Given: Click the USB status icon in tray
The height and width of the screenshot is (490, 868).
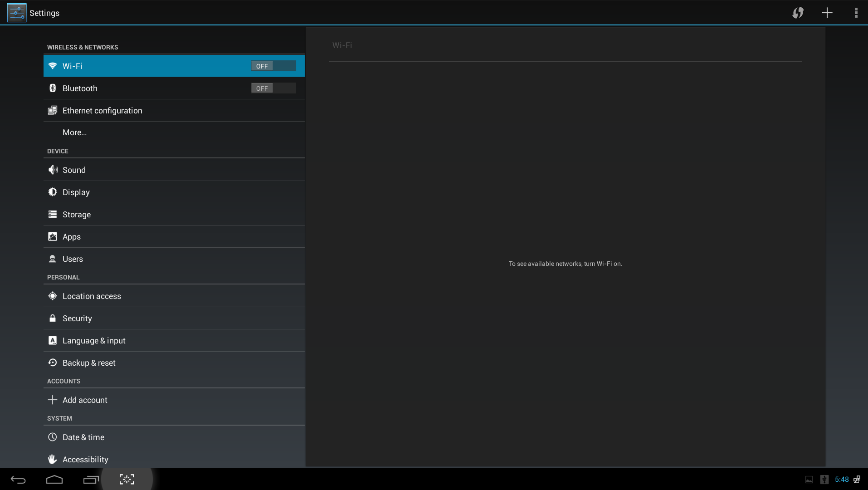Looking at the screenshot, I should pyautogui.click(x=824, y=480).
